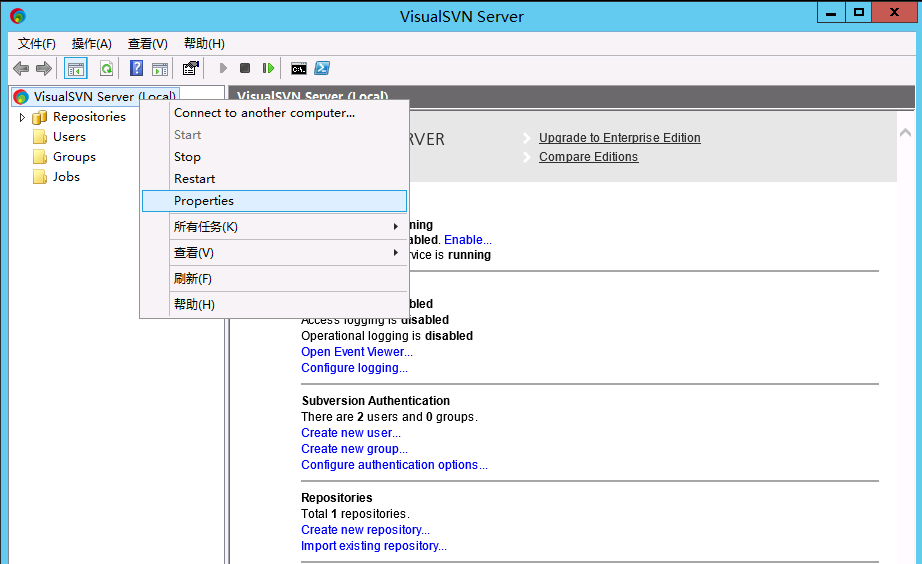The width and height of the screenshot is (922, 564).
Task: Choose Connect to another computer...
Action: pyautogui.click(x=274, y=113)
